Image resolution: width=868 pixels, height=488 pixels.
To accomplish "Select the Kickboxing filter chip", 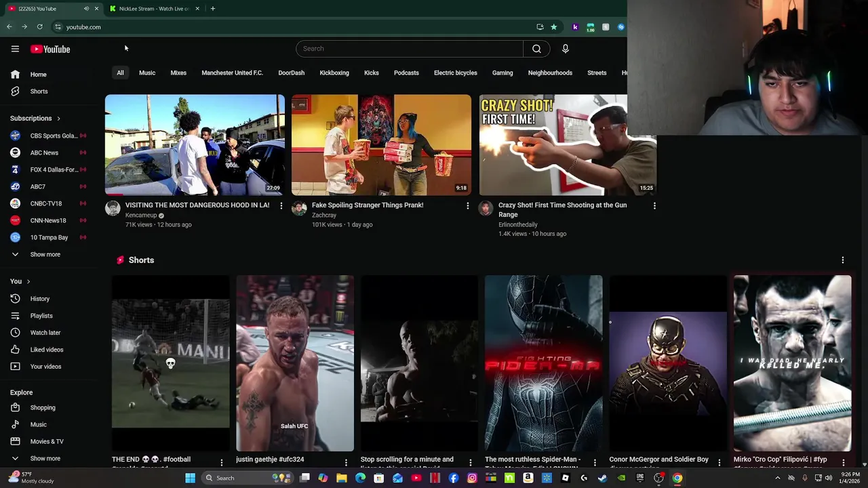I will (x=334, y=73).
